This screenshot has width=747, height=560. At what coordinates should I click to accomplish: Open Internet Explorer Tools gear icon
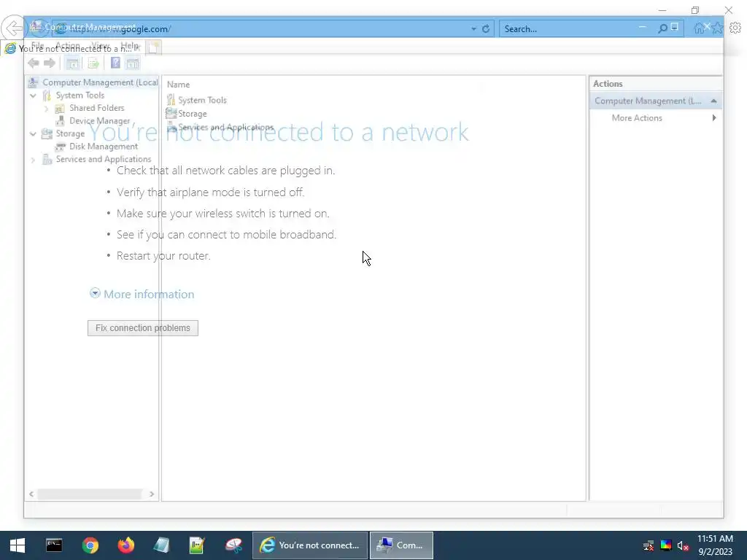click(735, 28)
